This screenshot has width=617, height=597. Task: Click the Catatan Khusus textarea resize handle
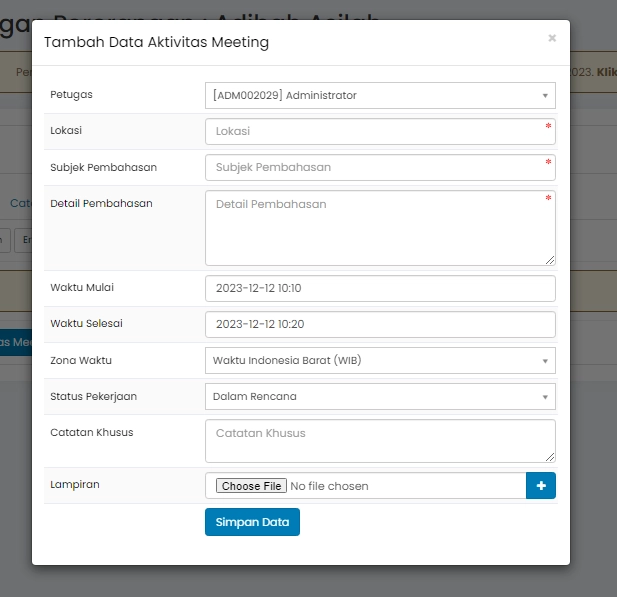(x=550, y=457)
